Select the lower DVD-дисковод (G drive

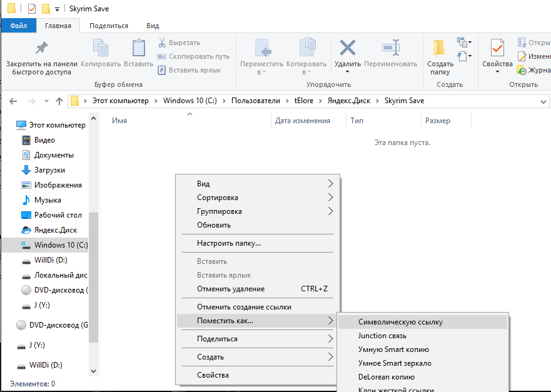[x=52, y=325]
